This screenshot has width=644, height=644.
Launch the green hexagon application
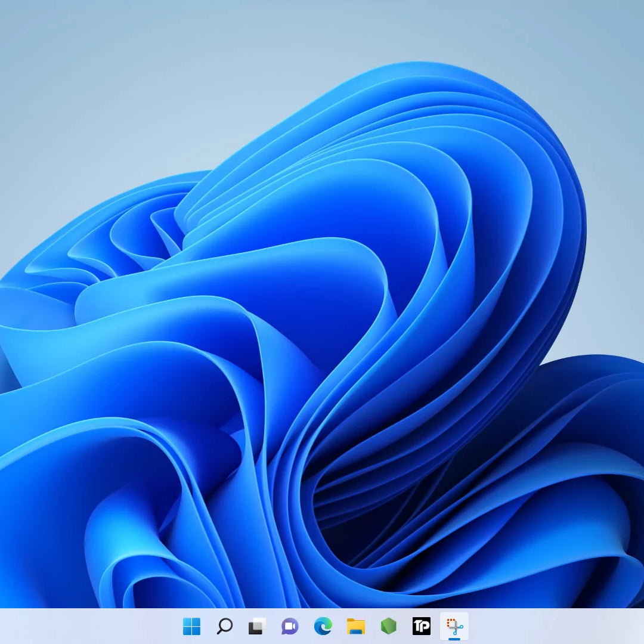(388, 626)
